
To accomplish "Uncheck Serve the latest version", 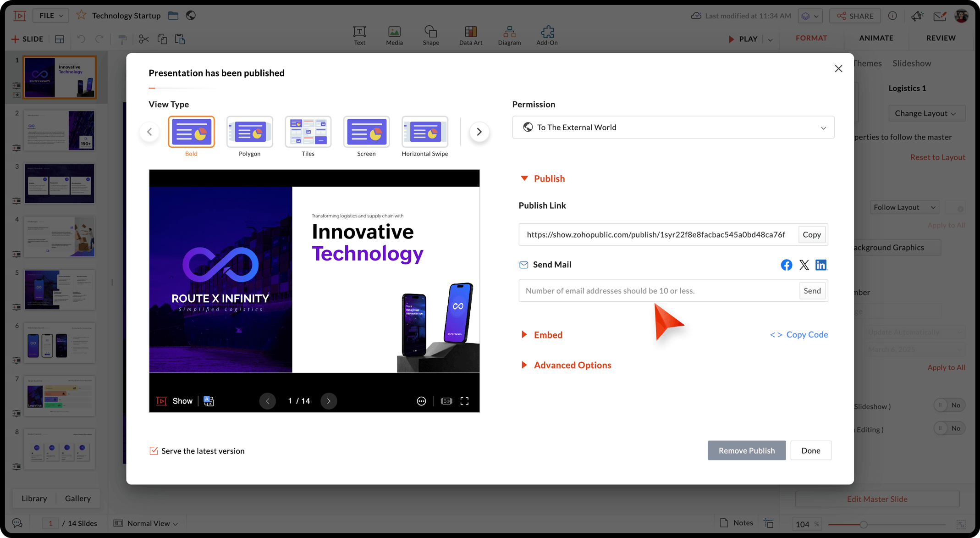I will coord(154,451).
